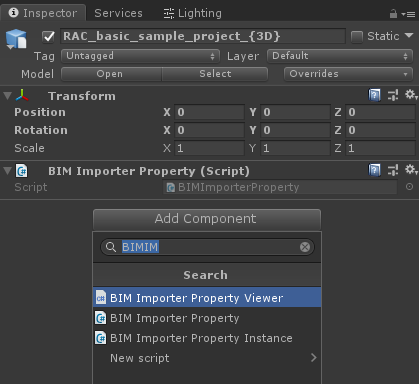Enable the Static checkbox
This screenshot has width=419, height=384.
pyautogui.click(x=357, y=37)
